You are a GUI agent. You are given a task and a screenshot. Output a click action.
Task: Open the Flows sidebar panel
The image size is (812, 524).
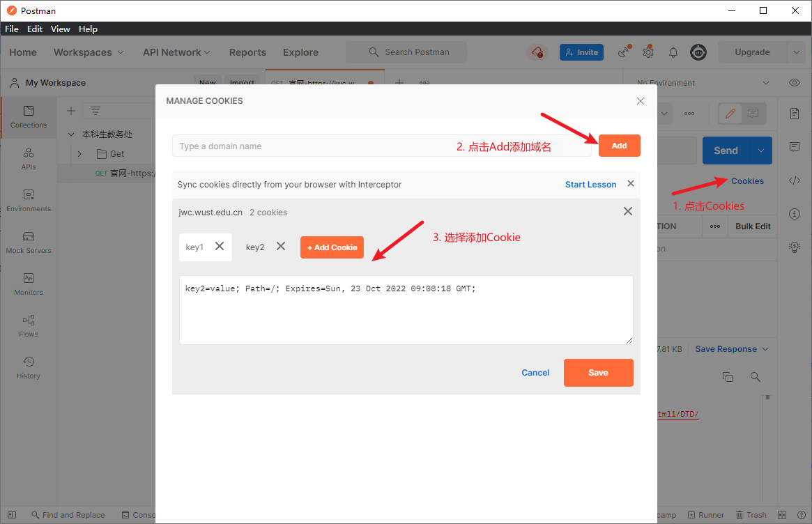[x=29, y=327]
